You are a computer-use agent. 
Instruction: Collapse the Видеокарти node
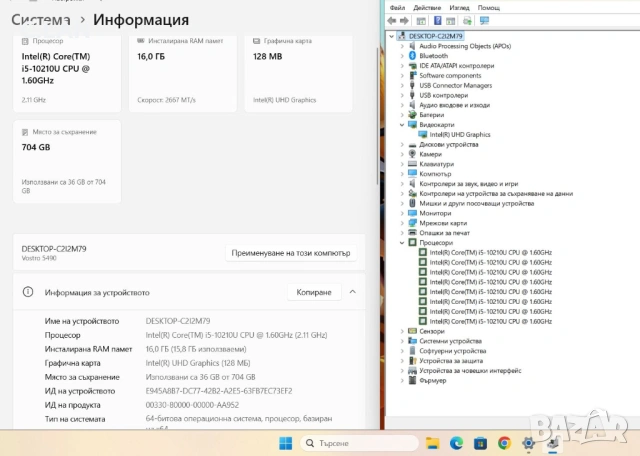[x=402, y=125]
